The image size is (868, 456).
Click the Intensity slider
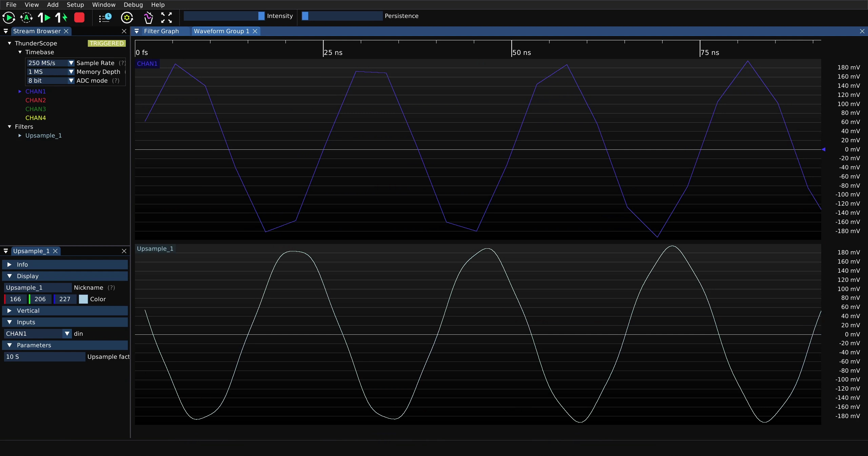click(x=224, y=16)
